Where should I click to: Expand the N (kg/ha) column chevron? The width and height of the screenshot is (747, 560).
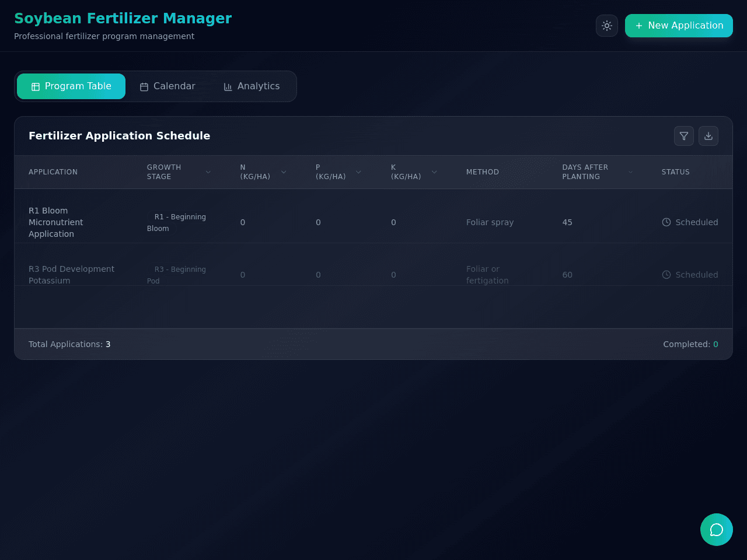pyautogui.click(x=284, y=172)
